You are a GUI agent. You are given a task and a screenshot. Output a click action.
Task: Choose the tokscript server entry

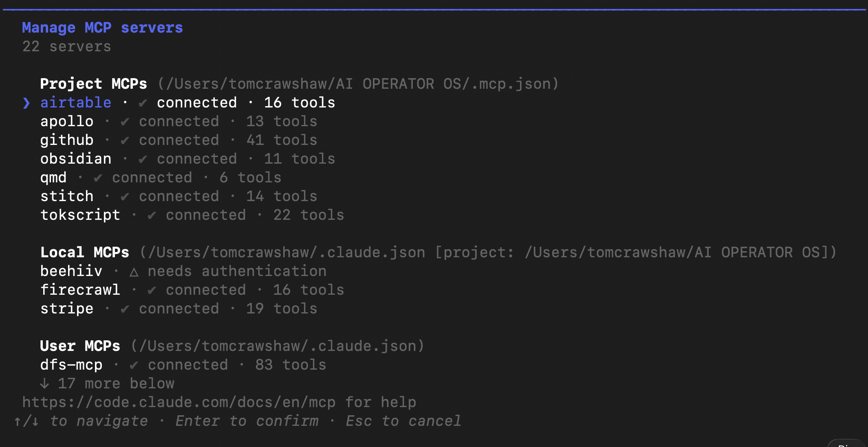point(192,215)
